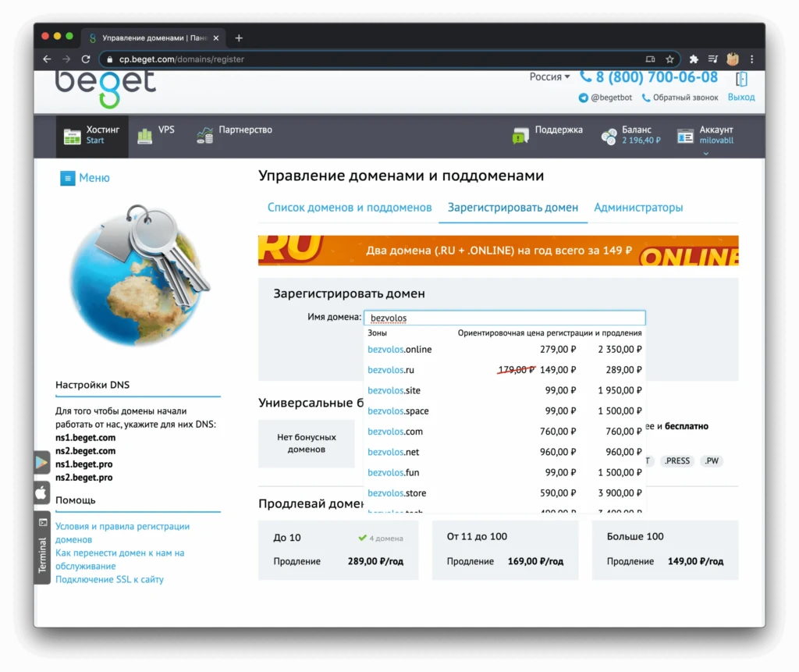Switch to Список доменов и поддоменов tab
Screen dimensions: 799x672
point(350,208)
